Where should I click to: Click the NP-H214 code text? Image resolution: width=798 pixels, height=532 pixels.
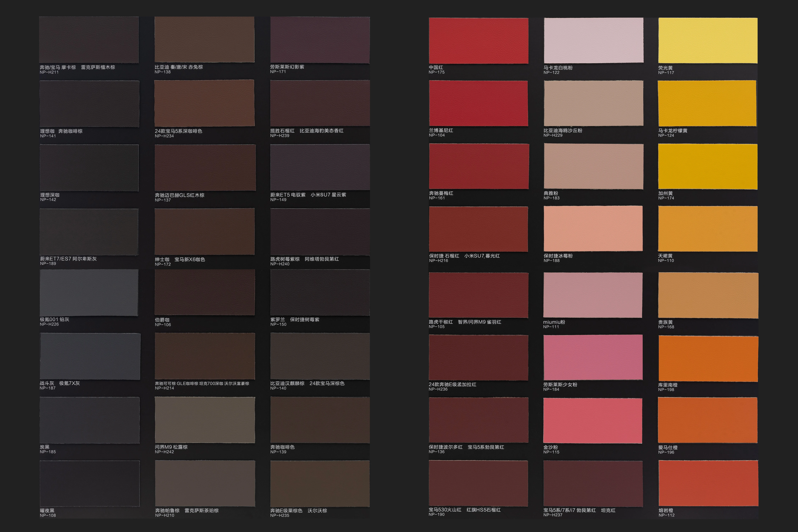[165, 388]
